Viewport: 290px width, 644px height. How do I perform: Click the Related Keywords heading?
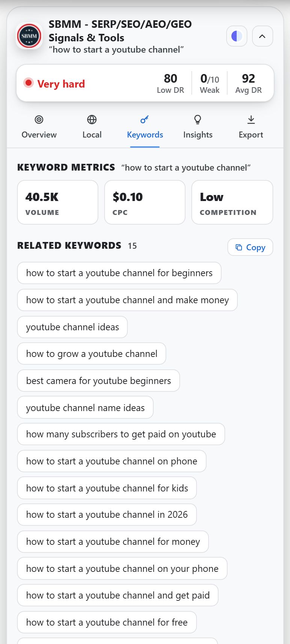pyautogui.click(x=69, y=246)
